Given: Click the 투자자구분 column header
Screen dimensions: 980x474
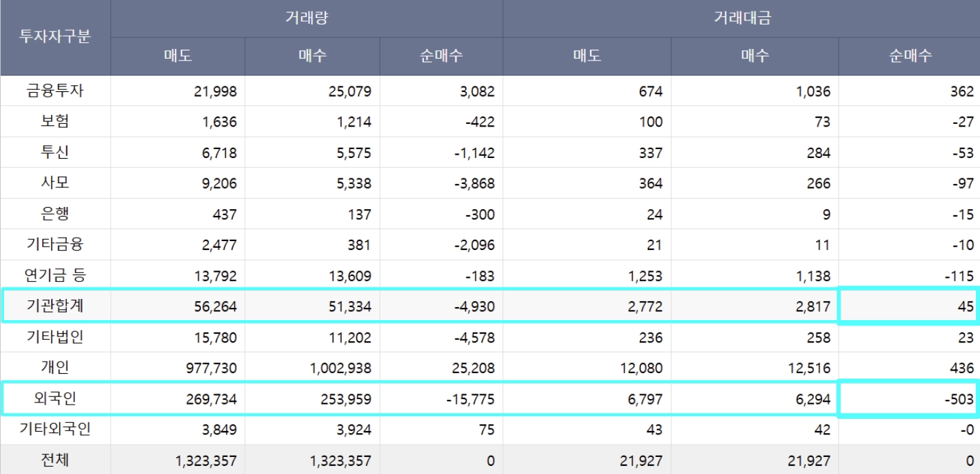Looking at the screenshot, I should 54,37.
